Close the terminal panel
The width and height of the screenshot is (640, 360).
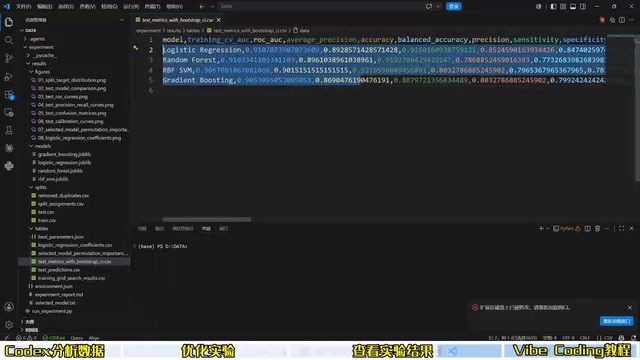[x=631, y=229]
